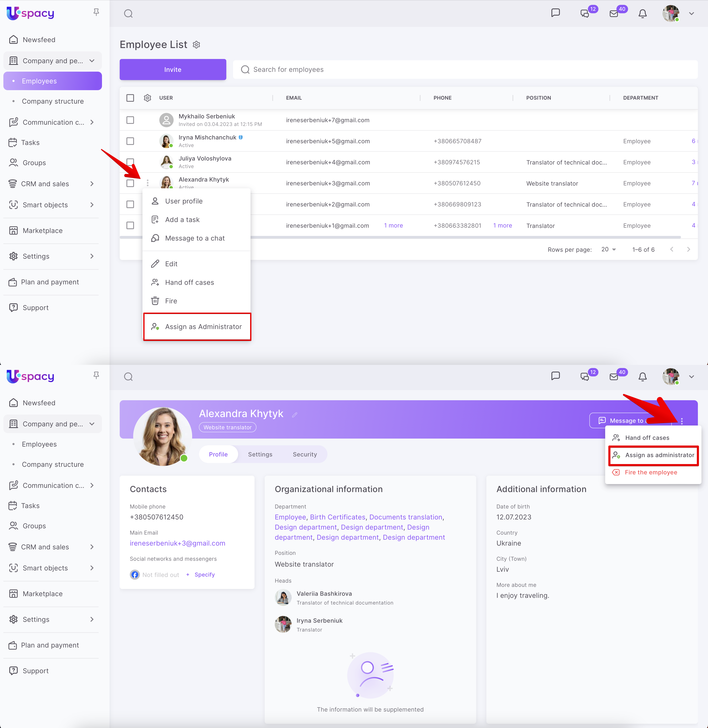Screen dimensions: 708x728
Task: Tick checkbox for Mykhailo Serbeniuk row
Action: click(130, 120)
